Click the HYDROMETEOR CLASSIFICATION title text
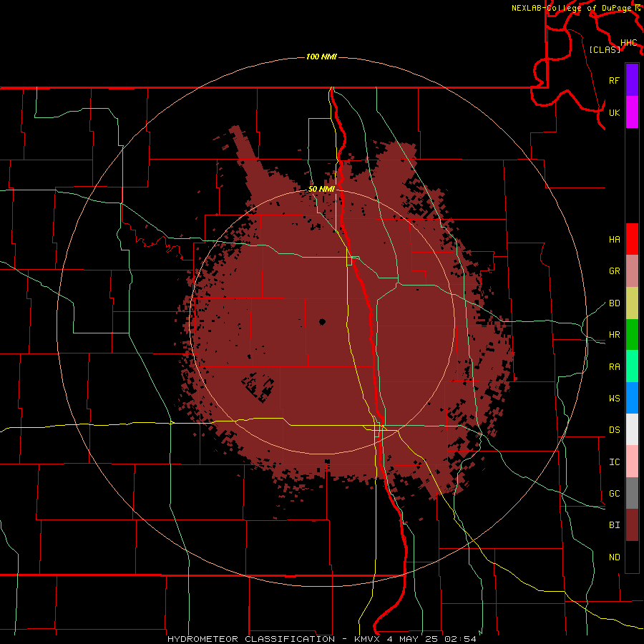The width and height of the screenshot is (644, 644). coord(251,639)
